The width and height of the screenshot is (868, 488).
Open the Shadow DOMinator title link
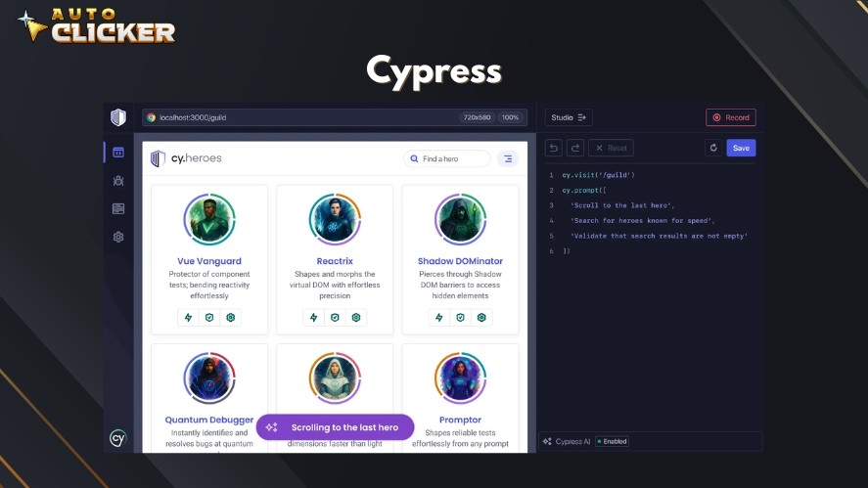[x=461, y=260]
